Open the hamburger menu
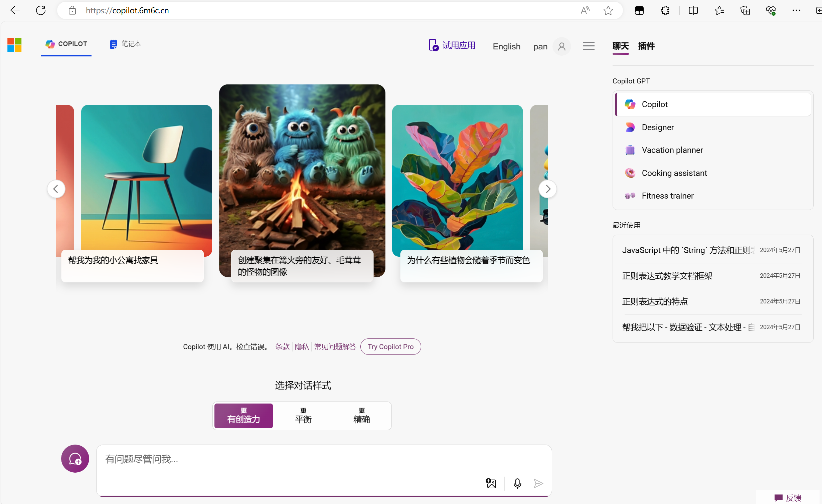 tap(589, 46)
